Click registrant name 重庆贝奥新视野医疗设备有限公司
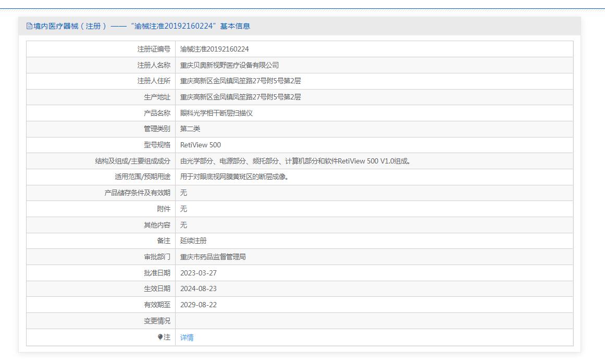 229,65
